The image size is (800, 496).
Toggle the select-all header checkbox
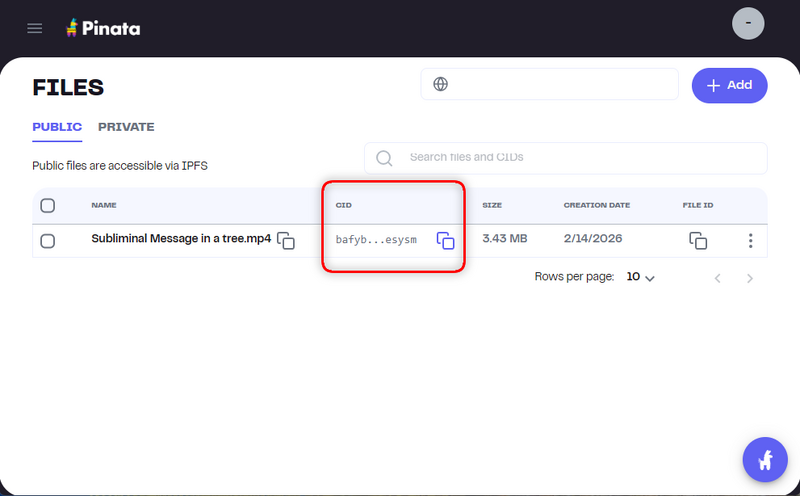click(x=47, y=206)
